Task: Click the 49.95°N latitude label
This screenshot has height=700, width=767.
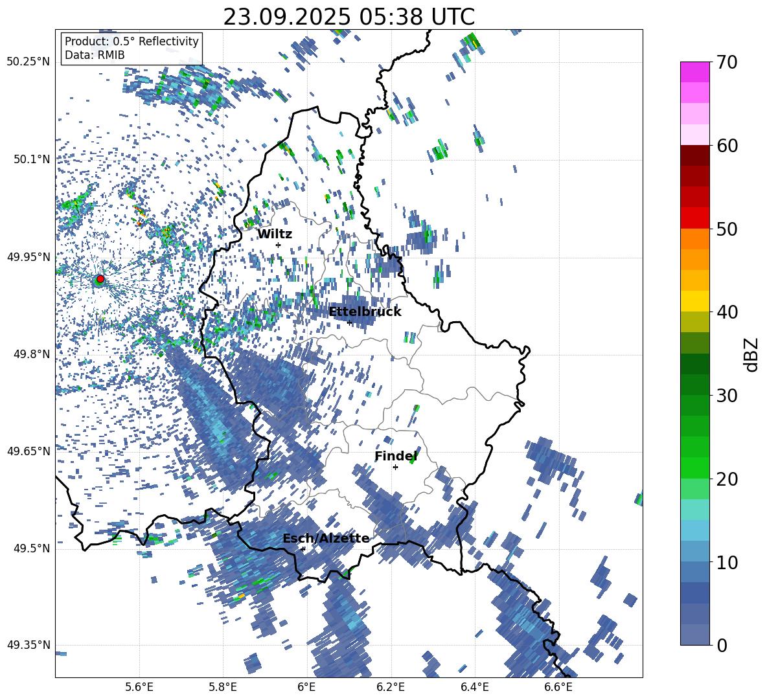Action: (29, 256)
